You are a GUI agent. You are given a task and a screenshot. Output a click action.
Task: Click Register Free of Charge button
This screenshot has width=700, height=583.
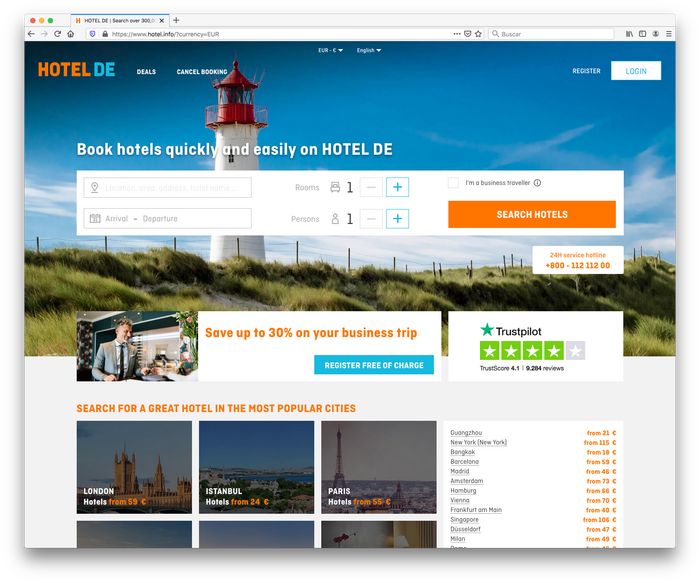pyautogui.click(x=374, y=365)
